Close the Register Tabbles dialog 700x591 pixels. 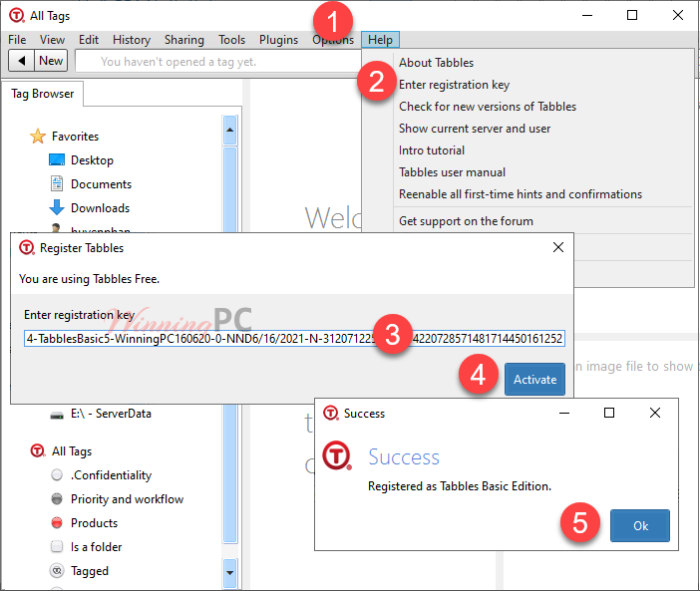click(558, 247)
